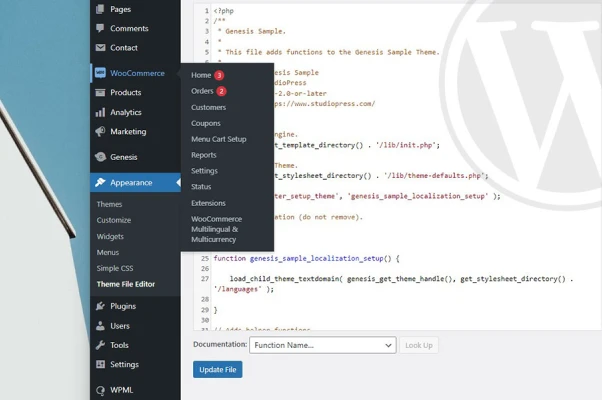Viewport: 602px width, 400px height.
Task: Click the '/lib/theme-defaults.php' string in code
Action: (x=434, y=176)
